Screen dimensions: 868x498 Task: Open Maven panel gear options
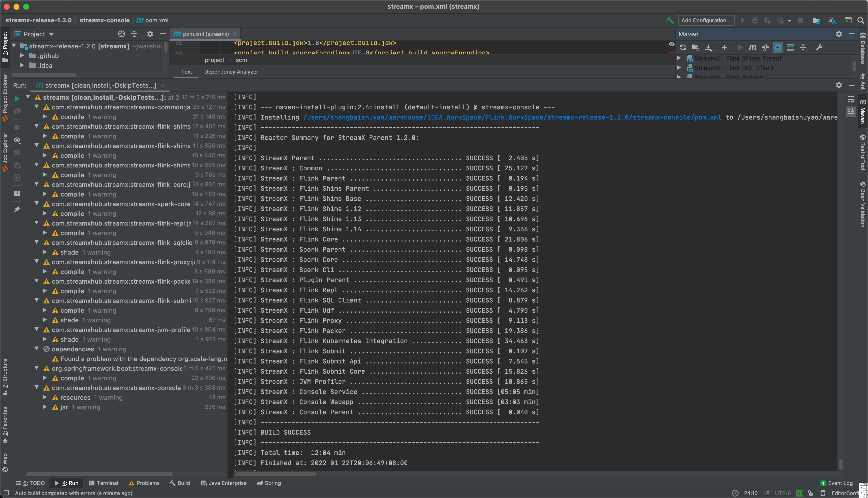(x=839, y=34)
